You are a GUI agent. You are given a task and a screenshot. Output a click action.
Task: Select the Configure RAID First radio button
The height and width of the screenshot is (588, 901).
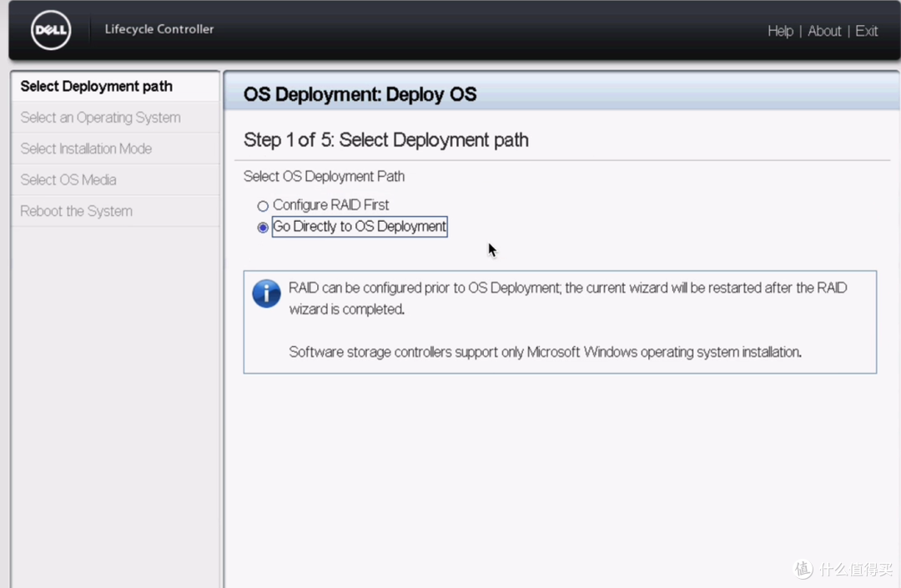263,206
